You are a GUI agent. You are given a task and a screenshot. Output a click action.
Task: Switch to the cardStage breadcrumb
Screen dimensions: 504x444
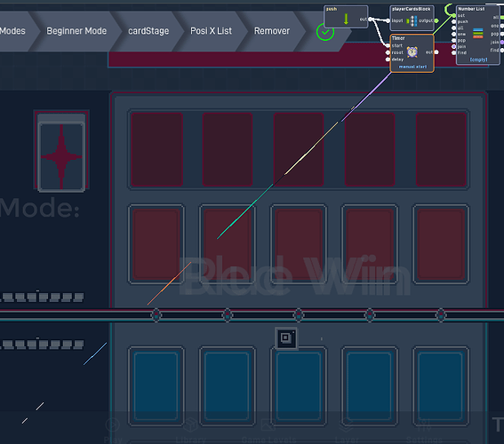(148, 31)
